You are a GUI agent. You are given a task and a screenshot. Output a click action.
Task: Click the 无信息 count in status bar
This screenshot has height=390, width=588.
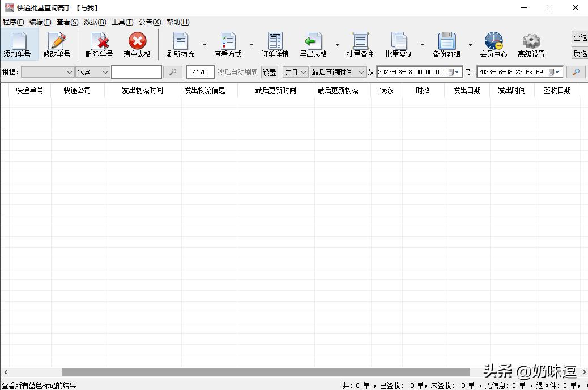click(x=505, y=385)
